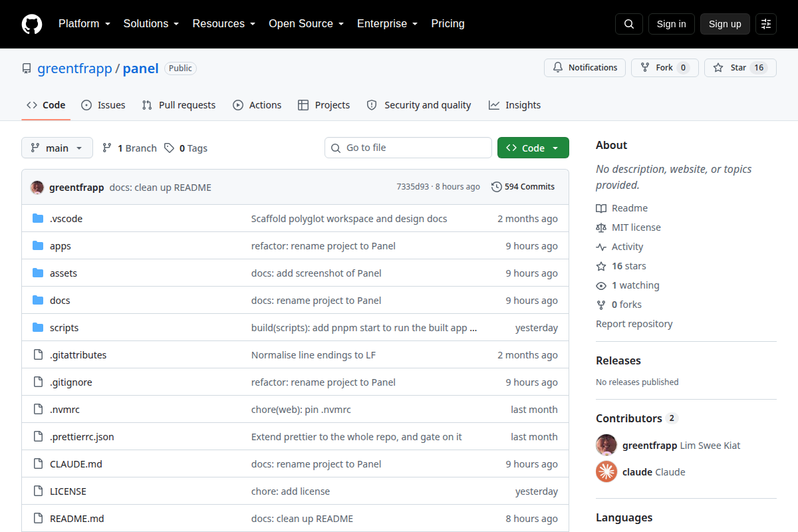This screenshot has width=798, height=532.
Task: Switch to the Issues tab
Action: pyautogui.click(x=103, y=105)
